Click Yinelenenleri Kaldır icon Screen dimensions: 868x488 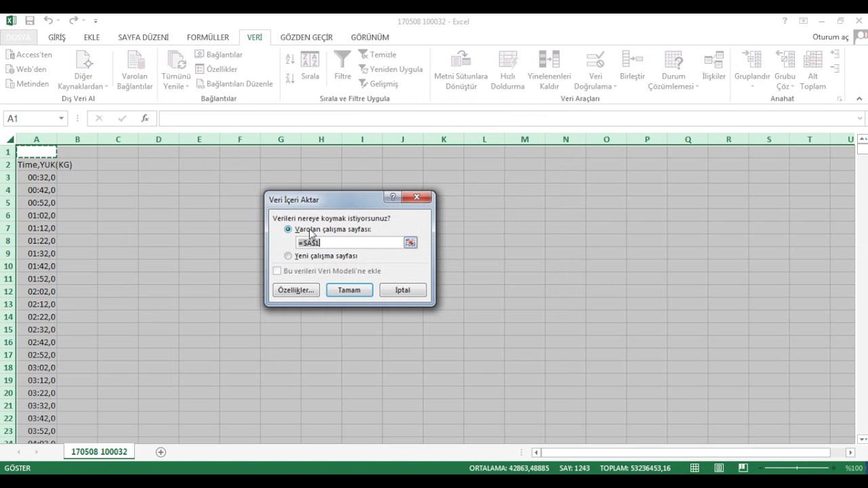[549, 60]
